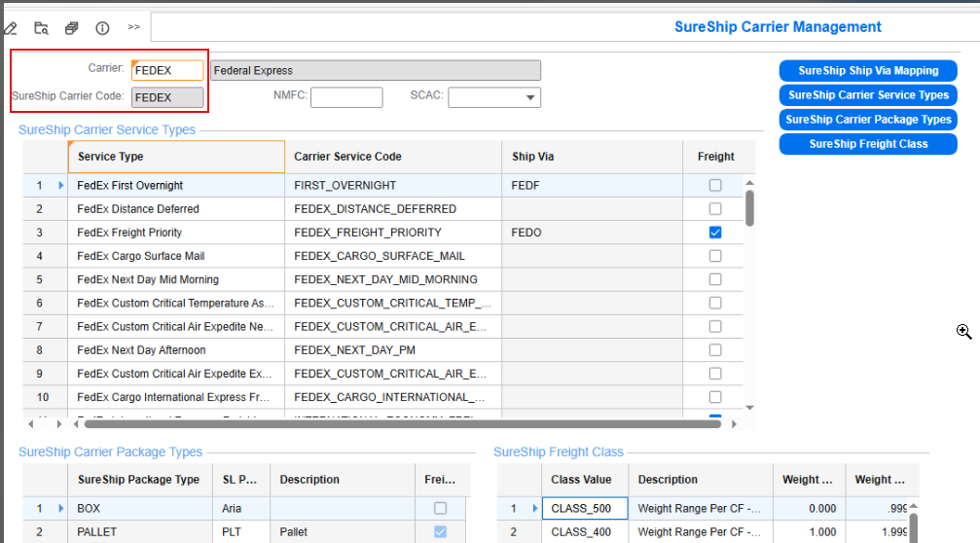
Task: Expand row 1 FedEx First Overnight arrow
Action: pyautogui.click(x=61, y=185)
